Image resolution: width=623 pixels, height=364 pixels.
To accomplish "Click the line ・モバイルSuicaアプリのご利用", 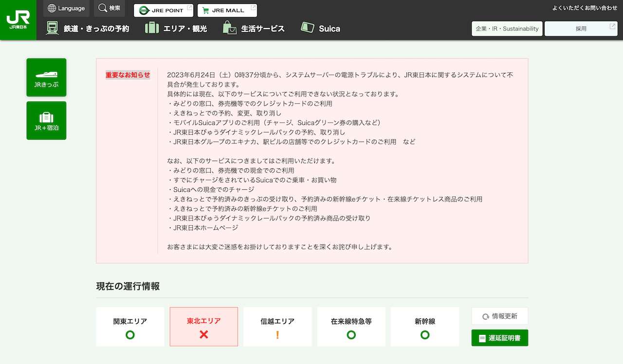I will pos(274,123).
